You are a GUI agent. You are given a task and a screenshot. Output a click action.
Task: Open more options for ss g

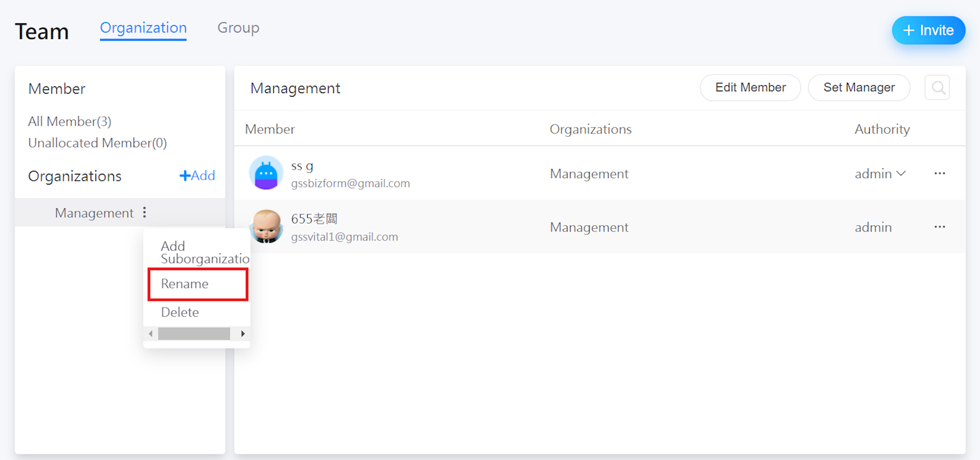coord(939,173)
